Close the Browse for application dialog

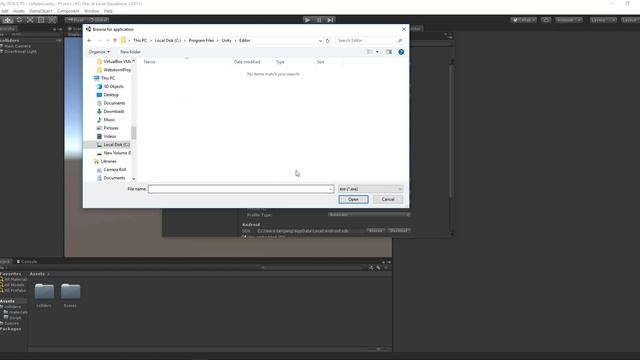tap(404, 29)
